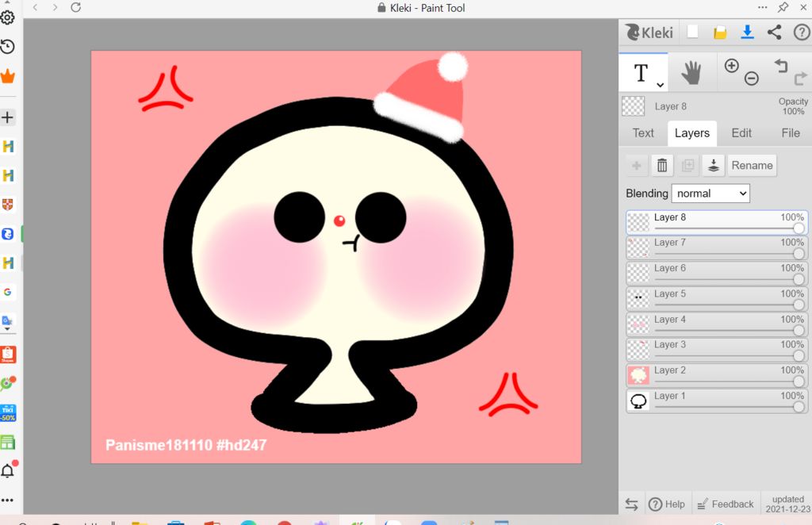The height and width of the screenshot is (525, 812).
Task: Open the help question mark icon
Action: tap(801, 33)
